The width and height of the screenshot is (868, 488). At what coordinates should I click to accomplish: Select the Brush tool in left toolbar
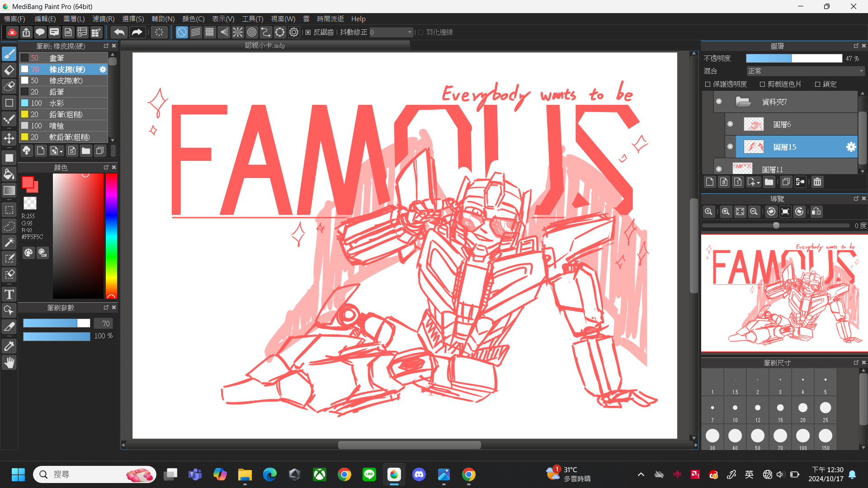coord(9,53)
